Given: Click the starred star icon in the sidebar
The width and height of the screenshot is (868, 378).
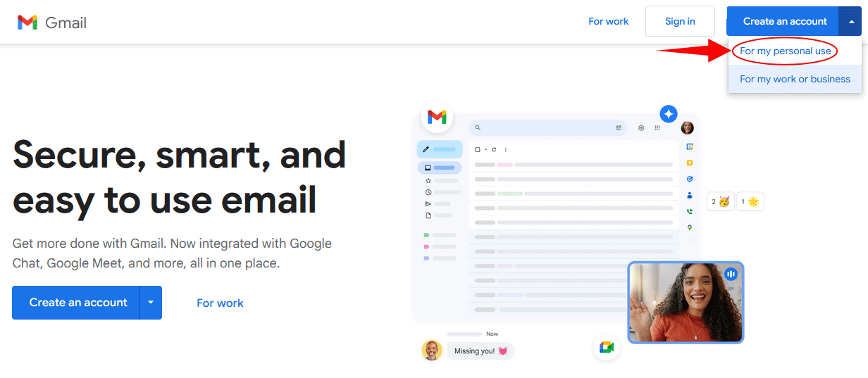Looking at the screenshot, I should point(428,181).
